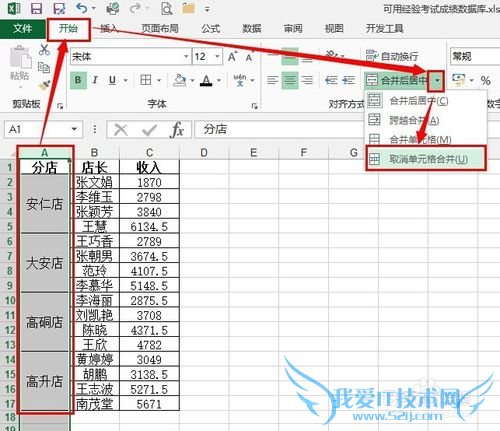Click the phonetic guide wén icon
The height and width of the screenshot is (431, 500).
[240, 80]
